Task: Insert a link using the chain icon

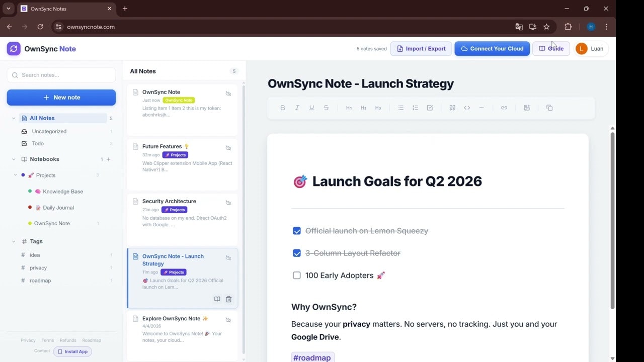Action: click(x=504, y=108)
